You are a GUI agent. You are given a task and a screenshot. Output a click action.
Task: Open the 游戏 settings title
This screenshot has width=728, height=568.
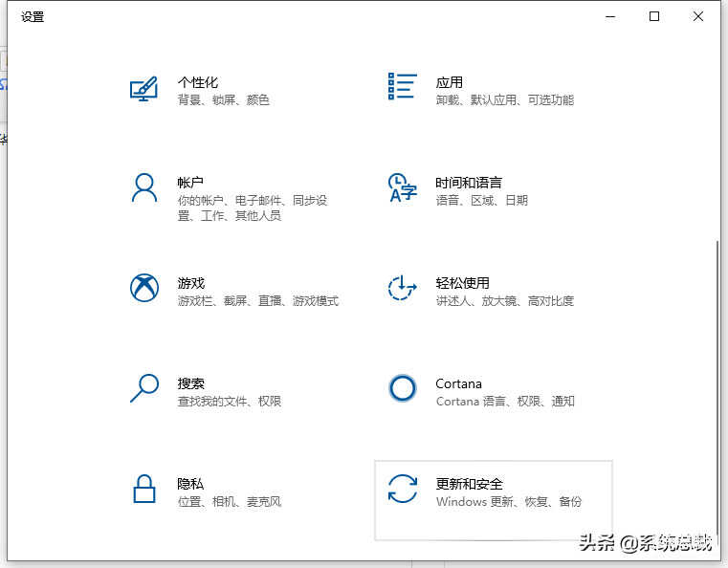pos(190,283)
